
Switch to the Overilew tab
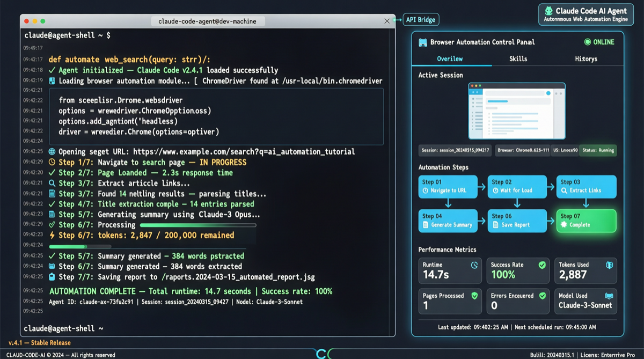tap(450, 59)
